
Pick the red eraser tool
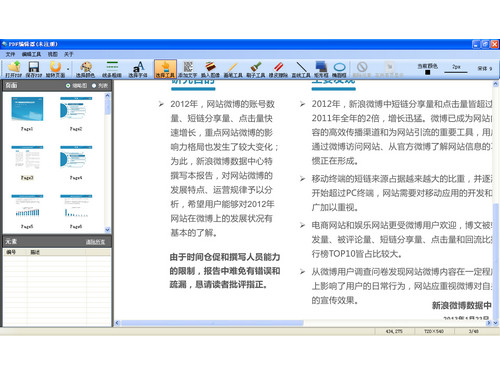278,69
